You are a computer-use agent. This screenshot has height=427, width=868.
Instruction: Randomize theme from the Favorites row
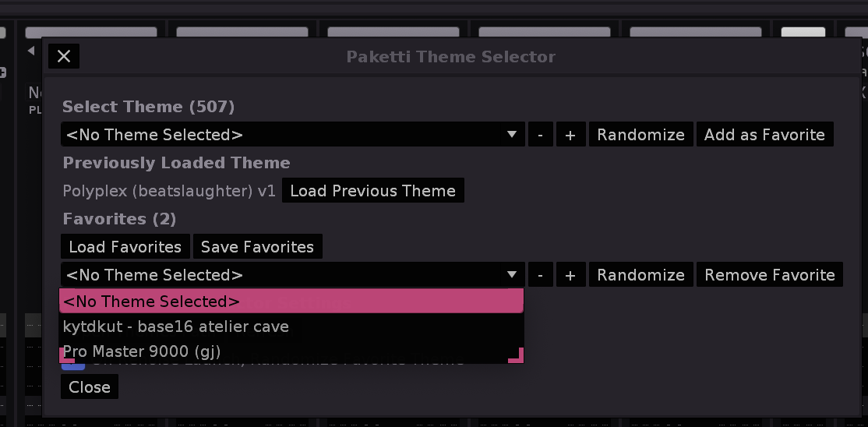[640, 275]
